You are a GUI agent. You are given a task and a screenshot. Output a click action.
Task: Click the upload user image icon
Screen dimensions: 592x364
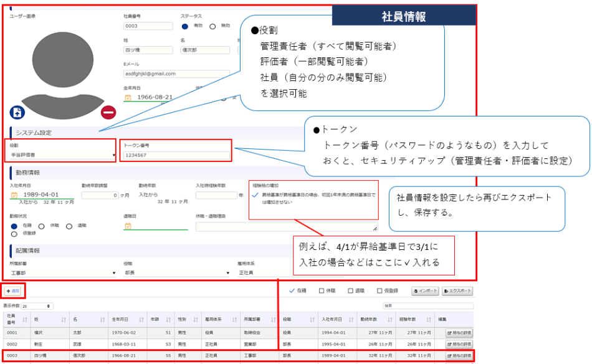(17, 112)
